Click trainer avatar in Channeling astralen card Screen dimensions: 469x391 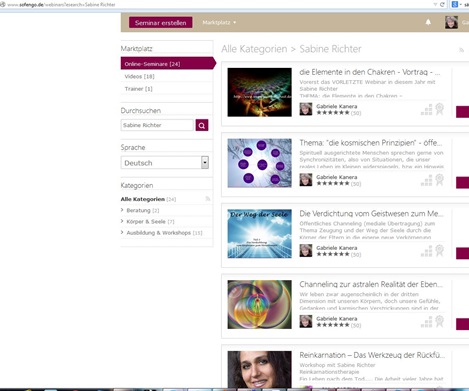[306, 321]
